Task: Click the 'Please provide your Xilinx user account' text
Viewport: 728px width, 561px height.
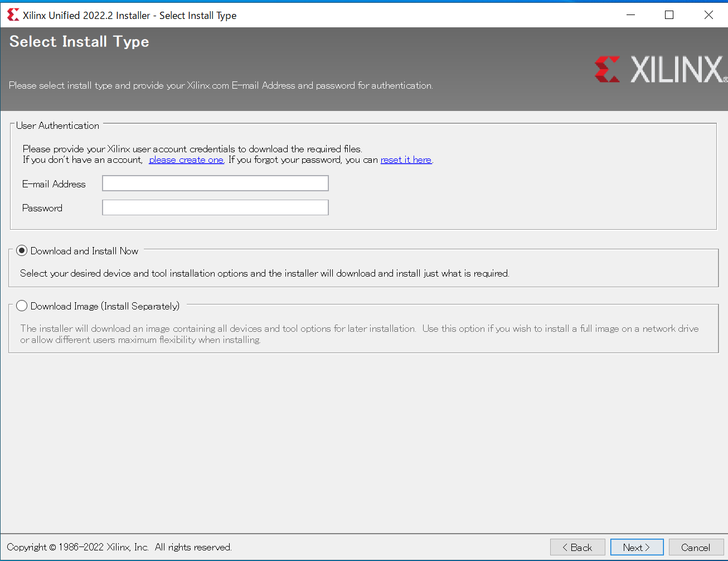Action: [x=192, y=149]
